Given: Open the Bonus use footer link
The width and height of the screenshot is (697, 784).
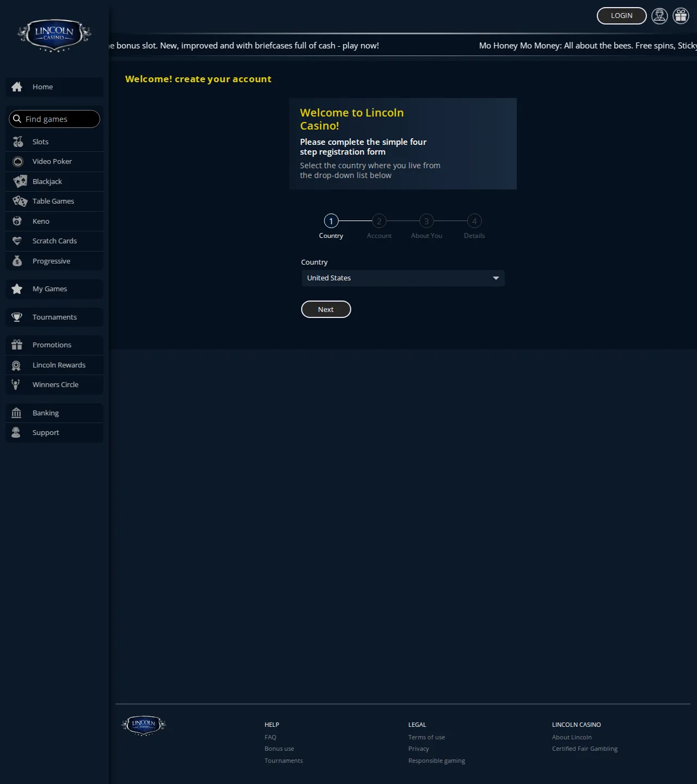Looking at the screenshot, I should (x=279, y=749).
